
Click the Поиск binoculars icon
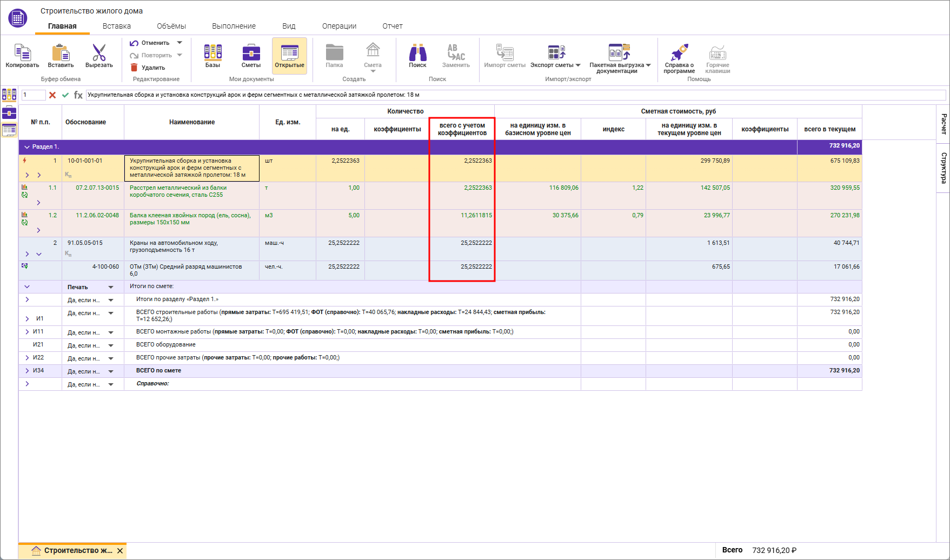[417, 53]
